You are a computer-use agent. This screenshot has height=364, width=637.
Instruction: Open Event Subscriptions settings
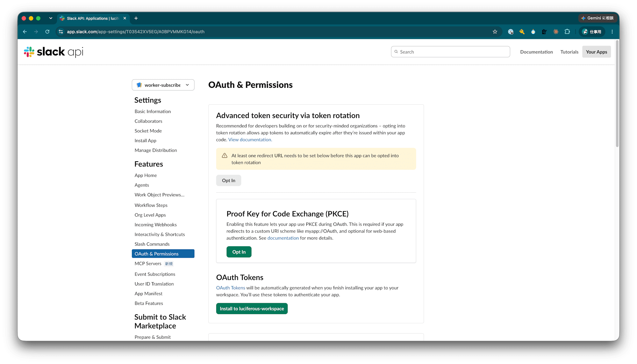(155, 274)
